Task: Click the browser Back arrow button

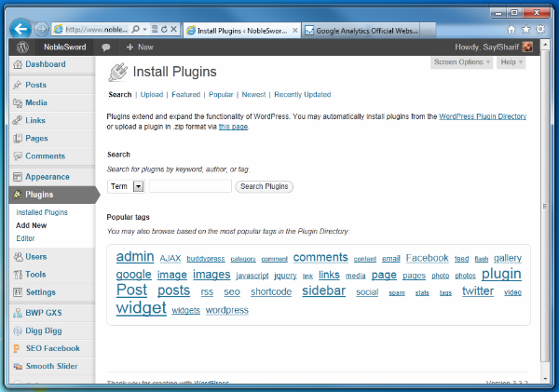Action: pyautogui.click(x=20, y=29)
